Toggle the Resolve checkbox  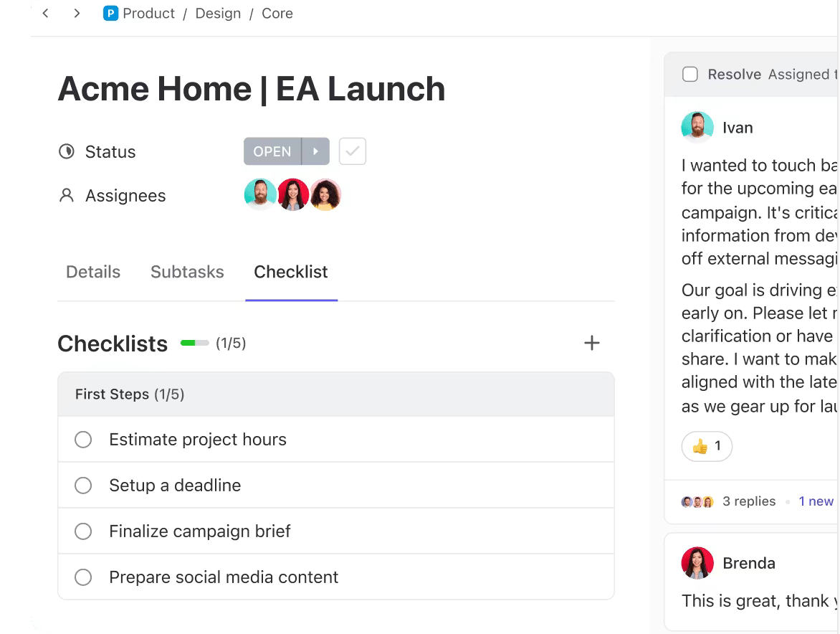(x=690, y=75)
